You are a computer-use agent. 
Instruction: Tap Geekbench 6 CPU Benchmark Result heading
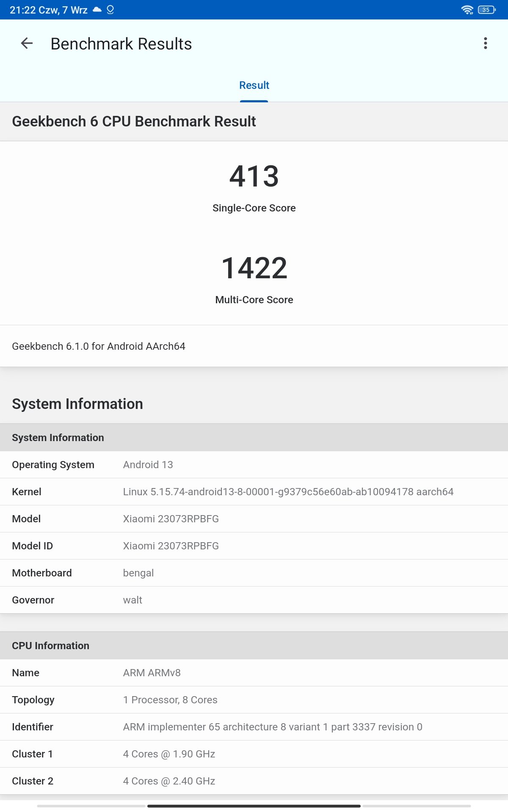(134, 121)
